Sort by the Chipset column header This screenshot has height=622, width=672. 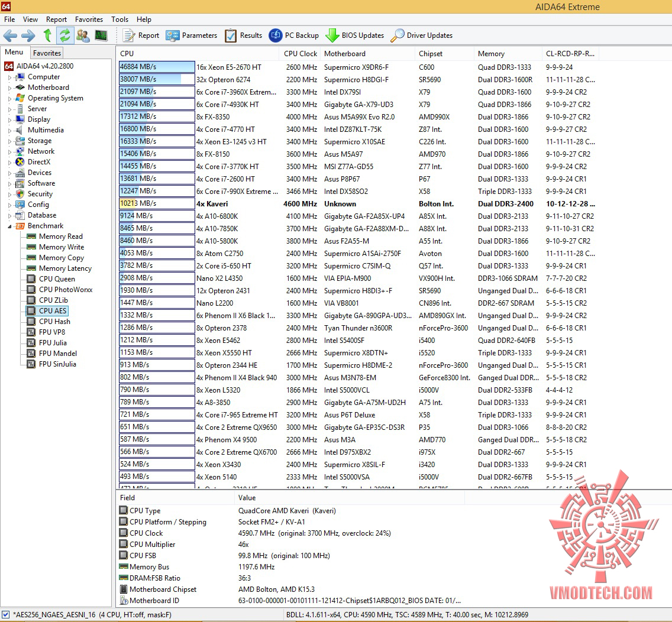(x=444, y=54)
